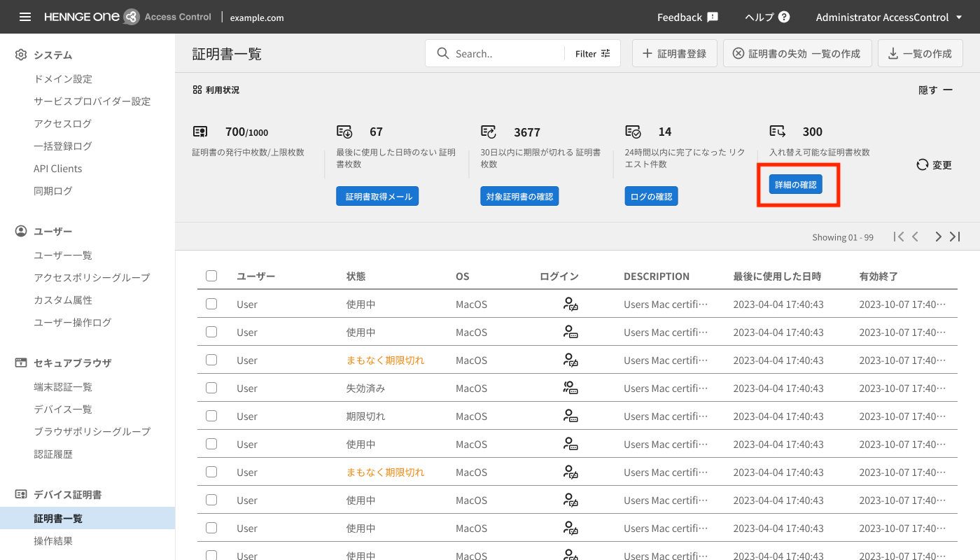Click the セキュアブラウザ section icon
The height and width of the screenshot is (560, 980).
pos(21,363)
